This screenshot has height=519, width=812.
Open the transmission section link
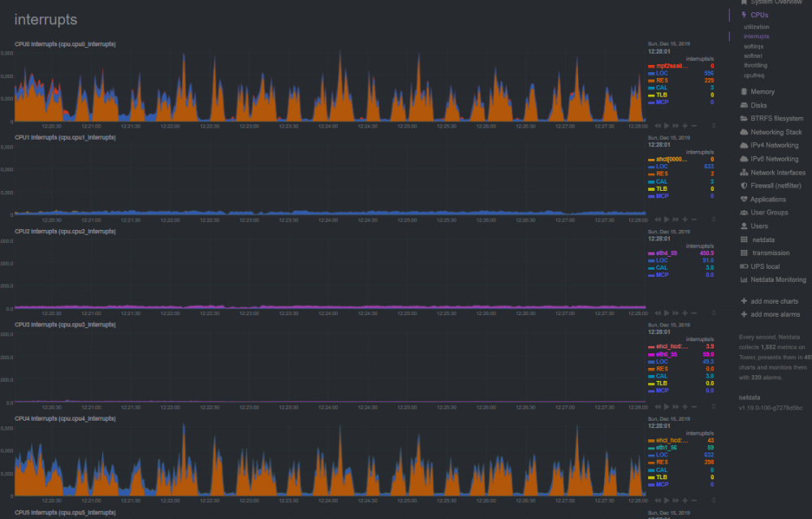pyautogui.click(x=771, y=253)
